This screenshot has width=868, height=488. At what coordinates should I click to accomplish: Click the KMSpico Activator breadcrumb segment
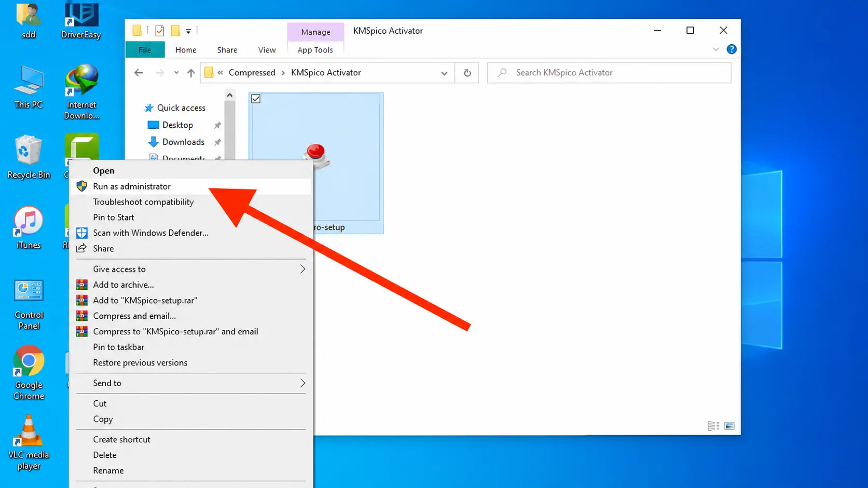click(x=326, y=73)
